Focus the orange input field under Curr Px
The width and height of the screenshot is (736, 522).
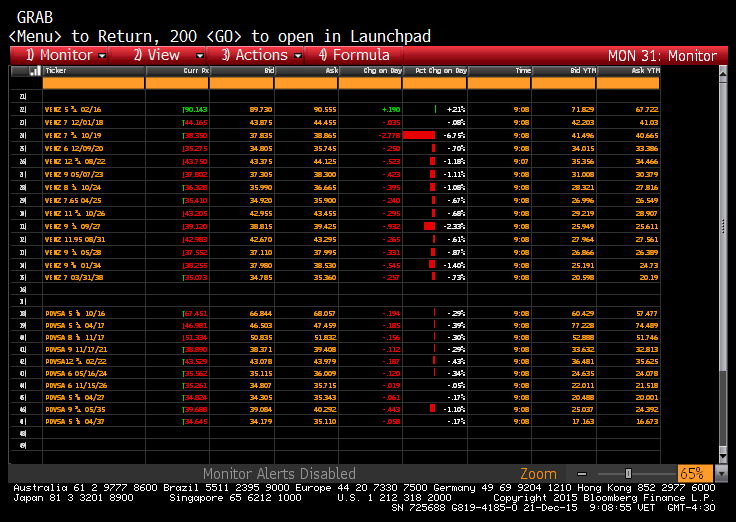(177, 83)
